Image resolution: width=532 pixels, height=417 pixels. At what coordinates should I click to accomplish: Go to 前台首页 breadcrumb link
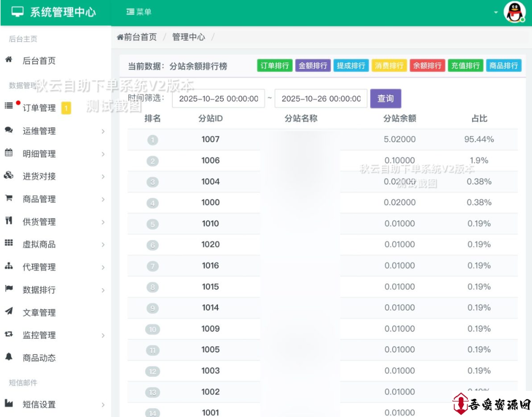point(137,37)
